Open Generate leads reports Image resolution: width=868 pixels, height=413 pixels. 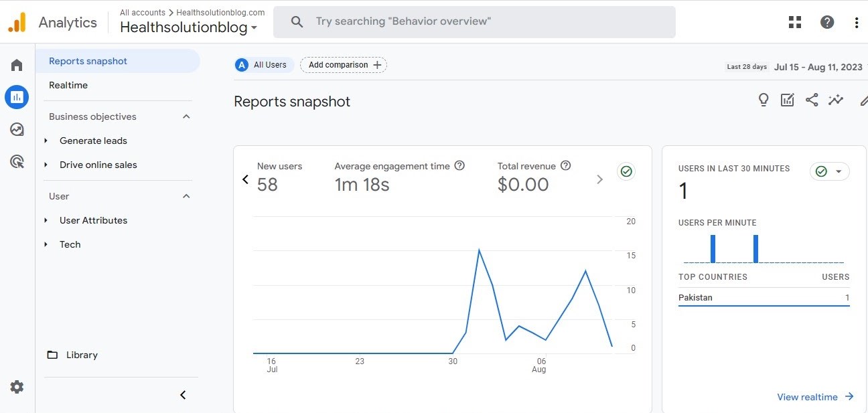pyautogui.click(x=93, y=141)
